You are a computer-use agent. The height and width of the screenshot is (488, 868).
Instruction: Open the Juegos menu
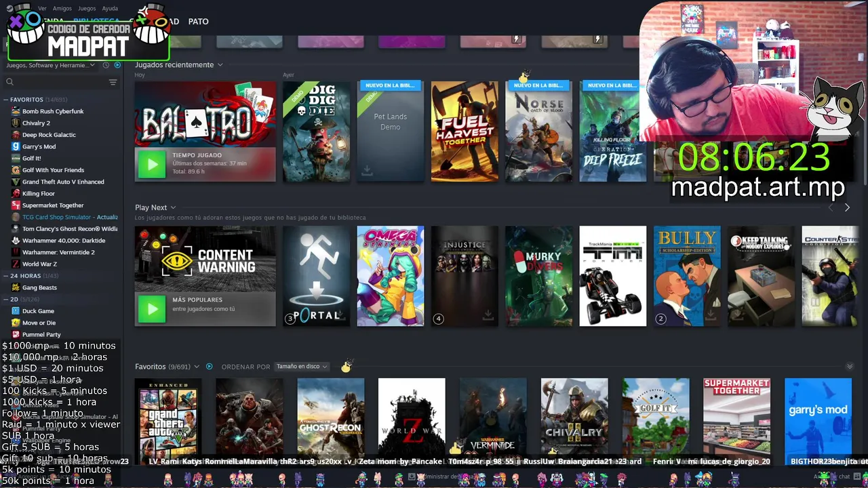coord(87,8)
